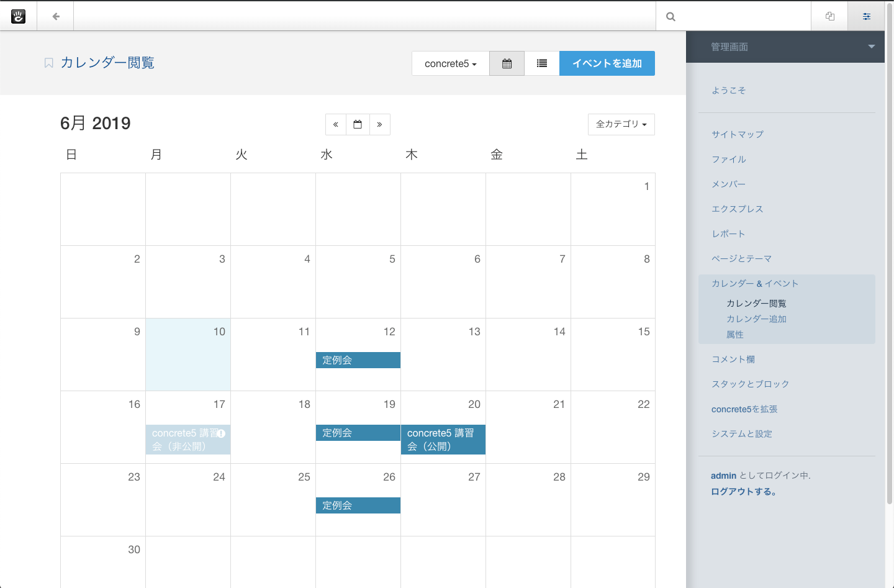The image size is (894, 588).
Task: Open カレンダー追加 in the sidebar
Action: tap(756, 319)
